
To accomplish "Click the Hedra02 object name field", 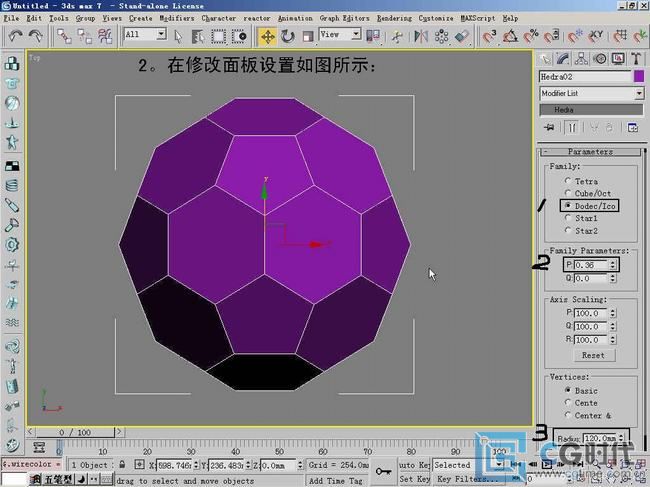I will (x=585, y=77).
